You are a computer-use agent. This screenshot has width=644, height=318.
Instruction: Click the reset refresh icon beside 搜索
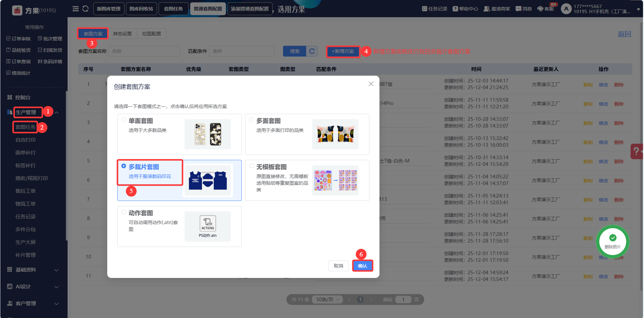pos(312,51)
